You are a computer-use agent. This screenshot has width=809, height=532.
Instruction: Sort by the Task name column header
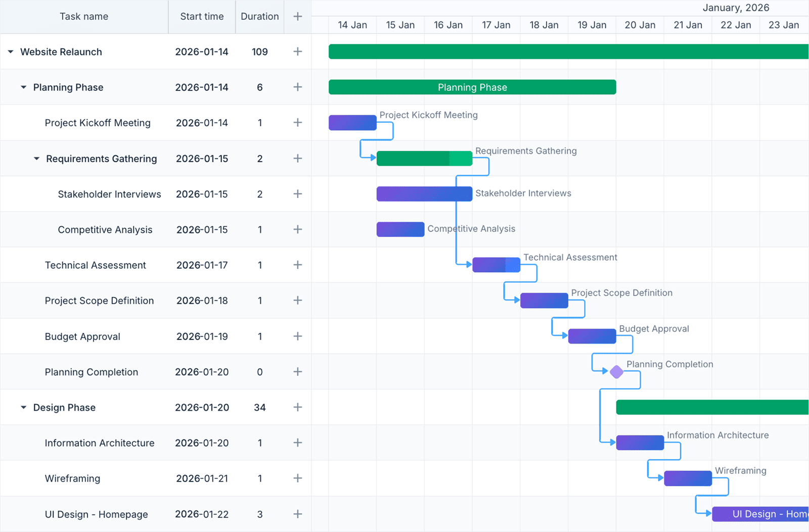click(x=84, y=17)
